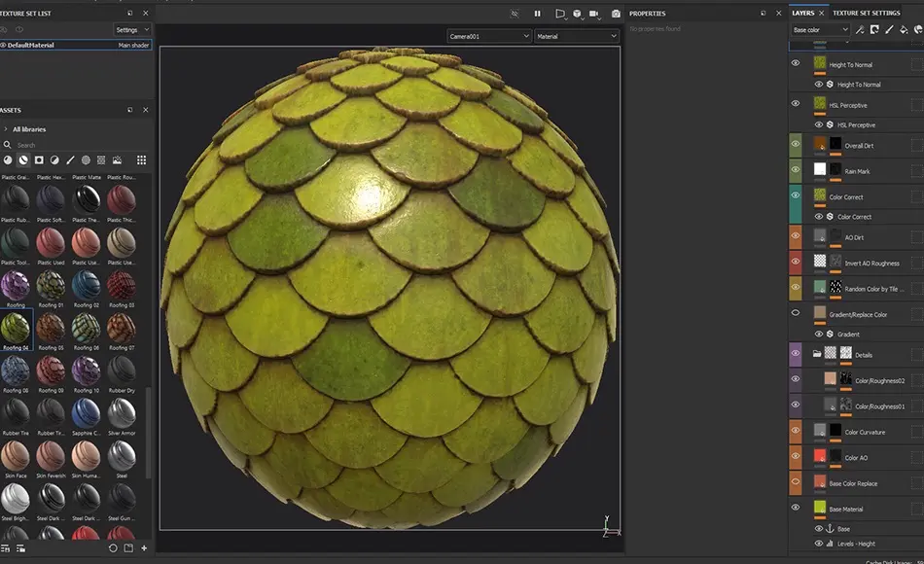Click the Rain Mark black mask thumbnail
The height and width of the screenshot is (564, 924).
(835, 169)
